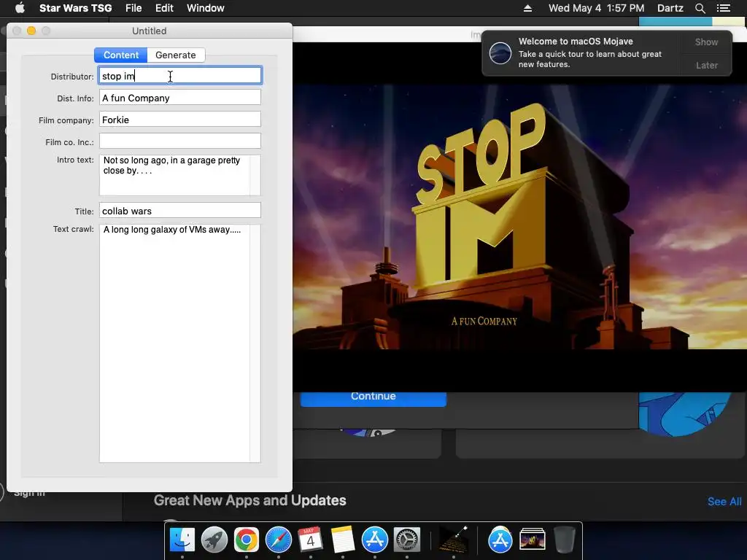Launch Safari from the dock
The image size is (747, 560).
(x=278, y=540)
